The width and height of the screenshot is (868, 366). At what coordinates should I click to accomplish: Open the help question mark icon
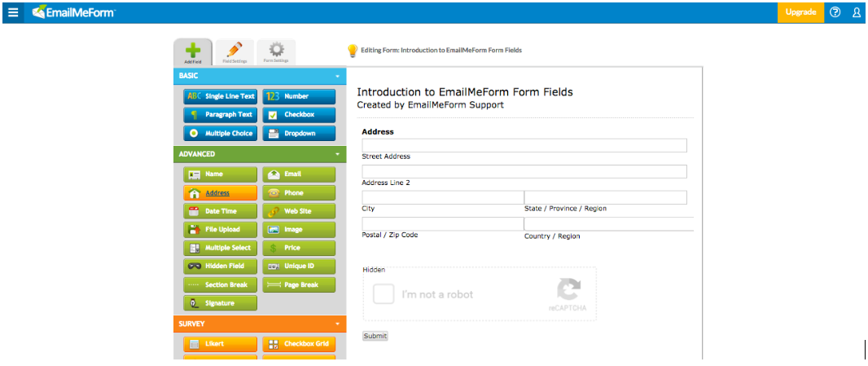835,12
